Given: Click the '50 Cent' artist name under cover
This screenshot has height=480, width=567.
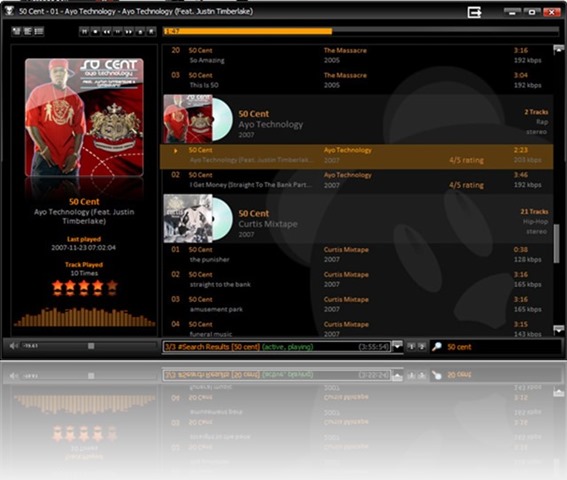Looking at the screenshot, I should (84, 202).
